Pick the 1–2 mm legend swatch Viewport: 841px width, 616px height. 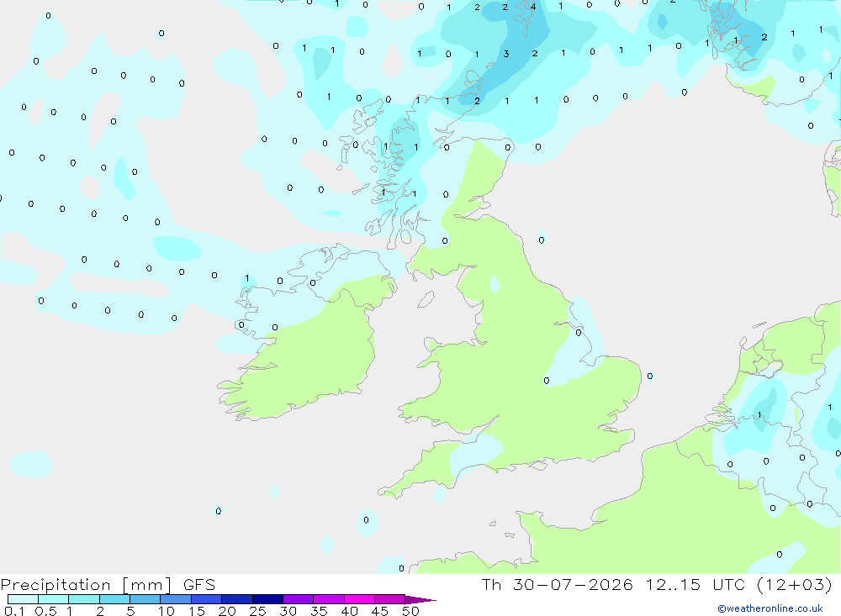[84, 599]
